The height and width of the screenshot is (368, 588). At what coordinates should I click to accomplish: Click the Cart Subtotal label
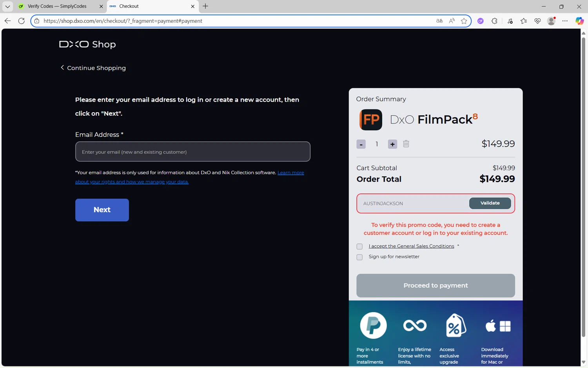[377, 168]
